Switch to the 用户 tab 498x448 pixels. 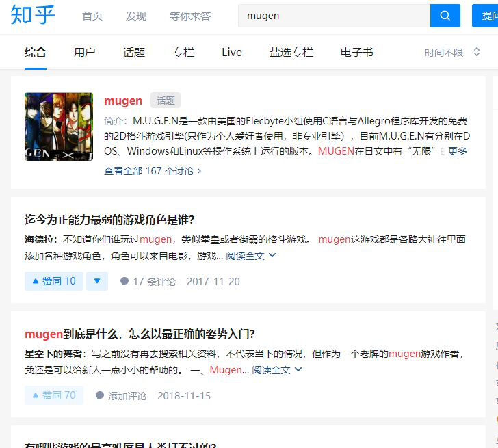click(85, 53)
